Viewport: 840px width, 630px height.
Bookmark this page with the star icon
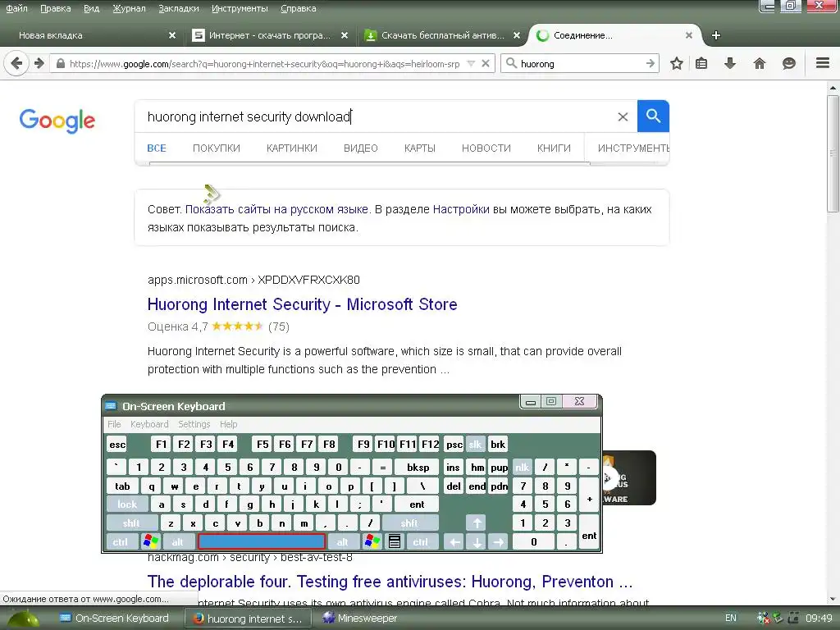tap(677, 63)
